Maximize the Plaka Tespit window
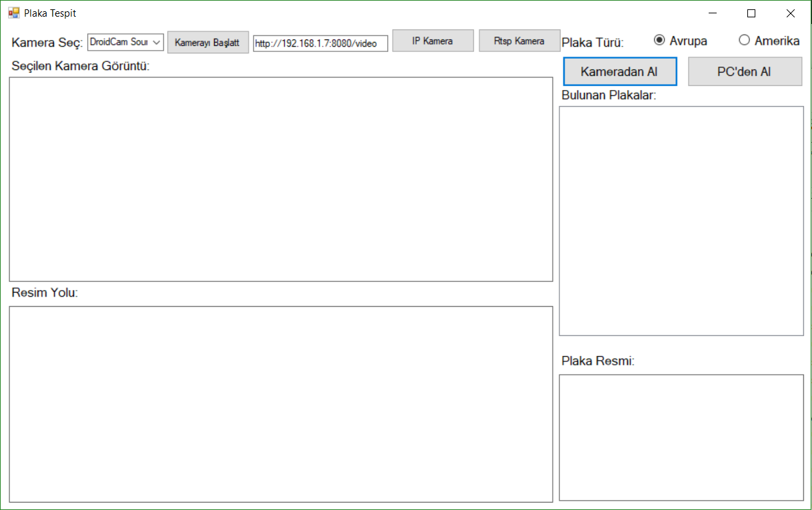 [751, 13]
